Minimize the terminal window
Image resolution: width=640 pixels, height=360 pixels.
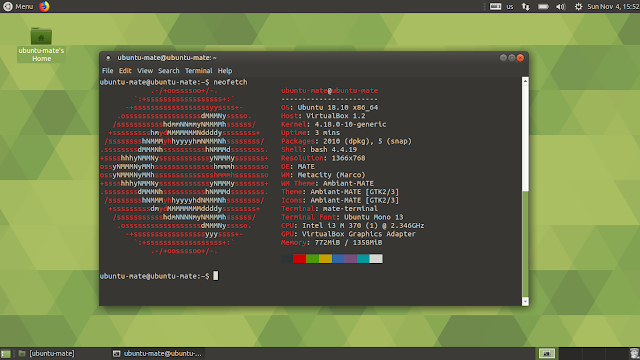click(503, 58)
